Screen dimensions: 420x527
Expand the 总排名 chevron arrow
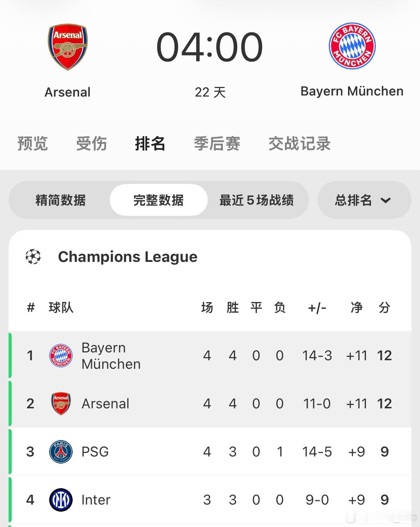[x=385, y=200]
